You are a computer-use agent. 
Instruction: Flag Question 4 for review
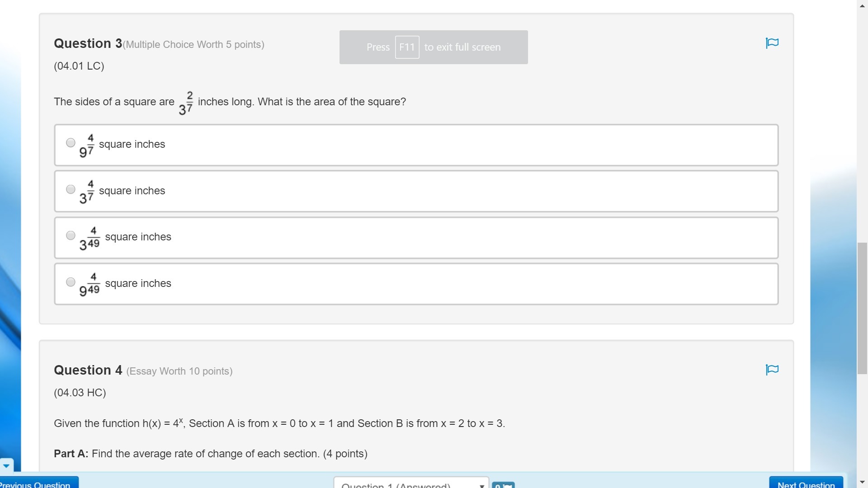pos(772,370)
